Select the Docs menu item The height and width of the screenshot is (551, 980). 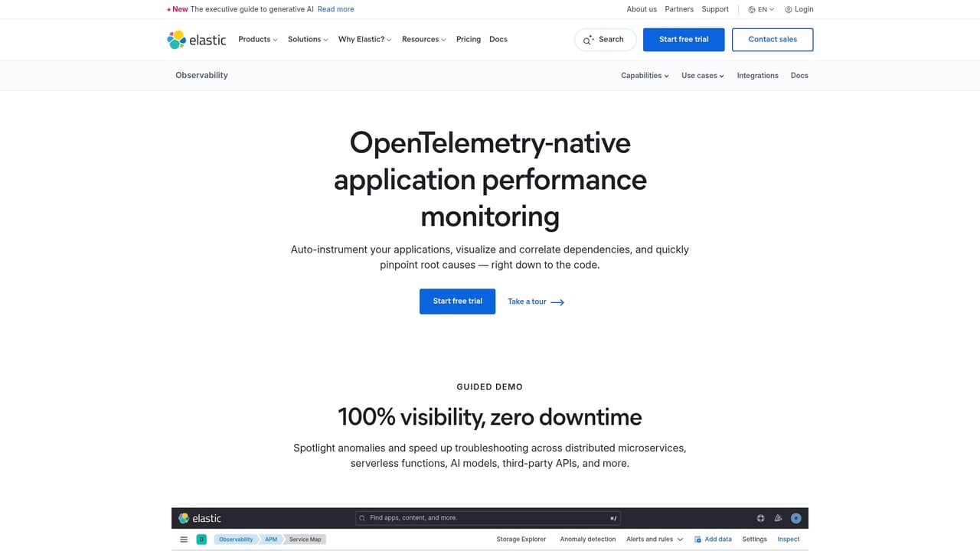point(498,39)
